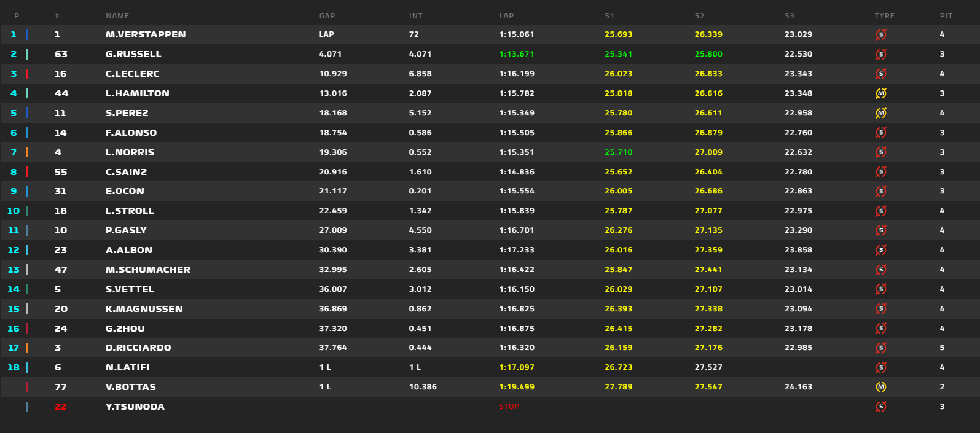Click Hamilton's medium tyre icon
The height and width of the screenshot is (433, 980).
(881, 93)
